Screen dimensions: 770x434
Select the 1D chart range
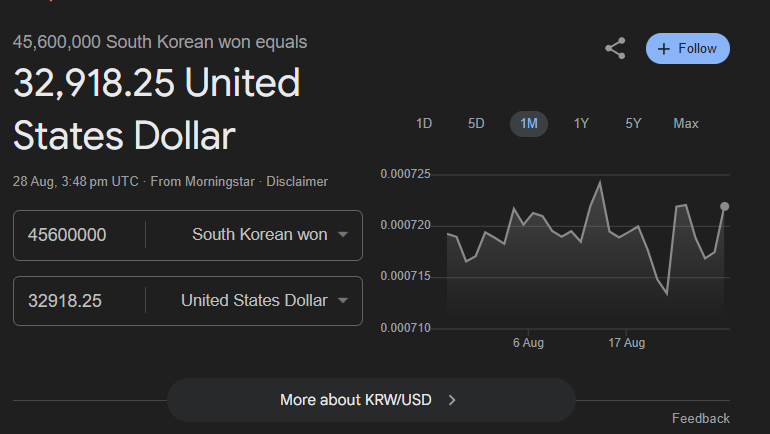(x=424, y=124)
